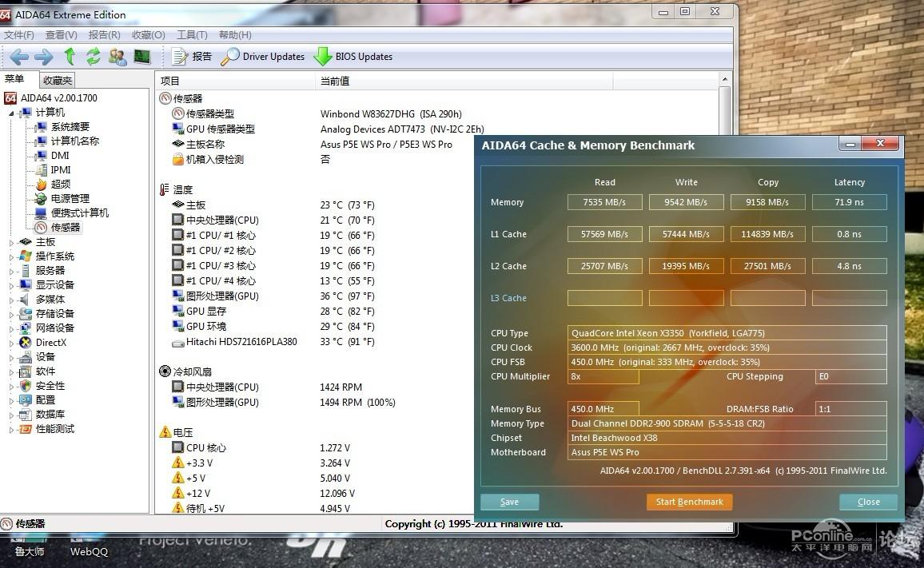Expand the DirectX tree node

(x=11, y=343)
